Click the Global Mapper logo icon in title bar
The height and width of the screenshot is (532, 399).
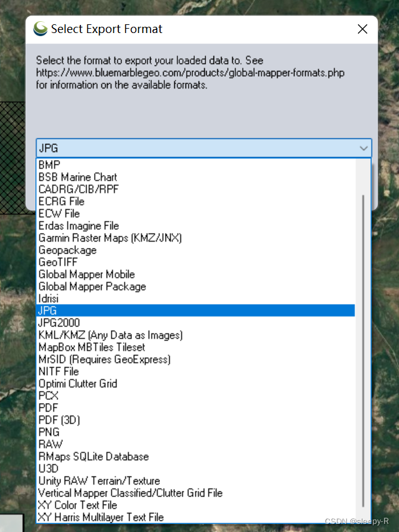tap(40, 29)
